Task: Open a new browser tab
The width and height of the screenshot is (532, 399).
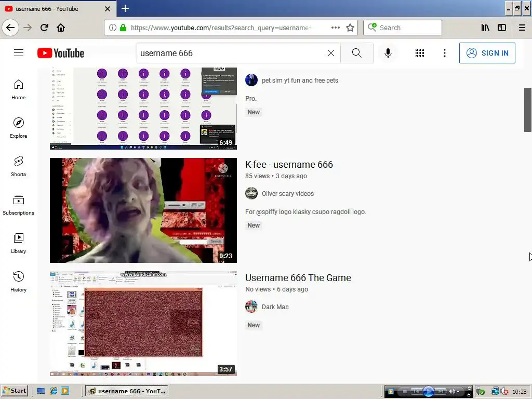Action: coord(125,8)
